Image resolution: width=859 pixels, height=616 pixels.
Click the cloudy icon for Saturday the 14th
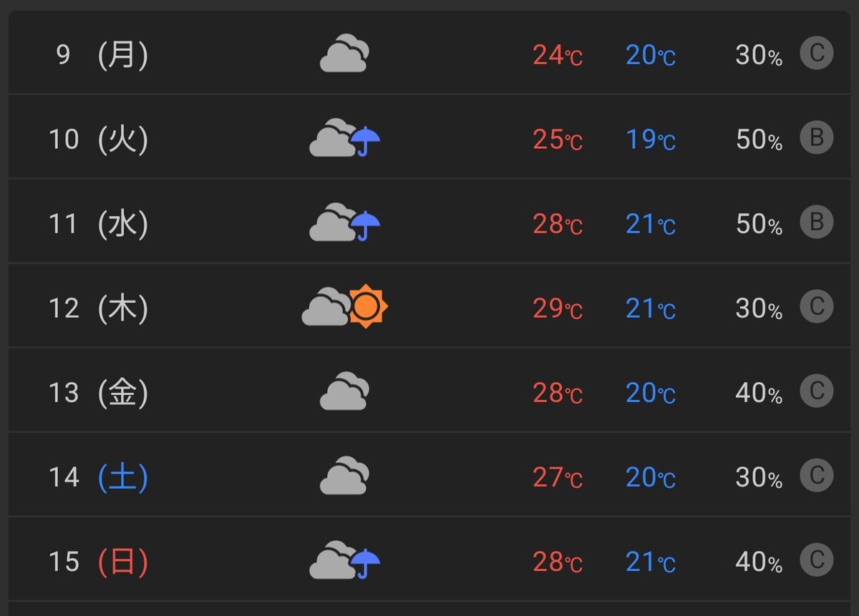(x=344, y=476)
